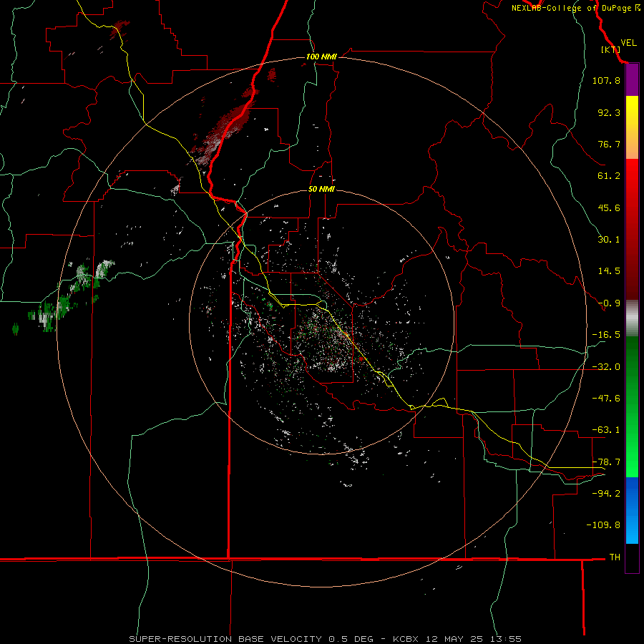Select the -32.0 legend value
Screen dimensions: 644x644
coord(606,367)
